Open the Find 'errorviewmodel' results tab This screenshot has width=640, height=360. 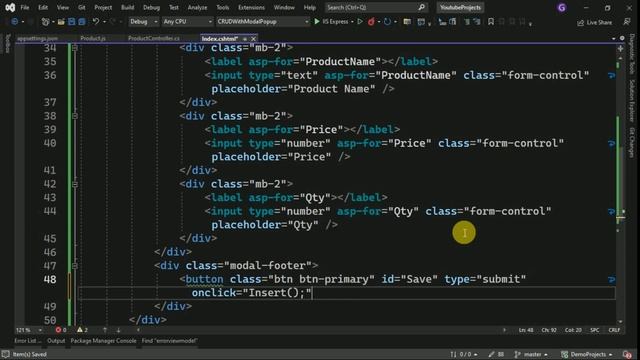coord(169,341)
